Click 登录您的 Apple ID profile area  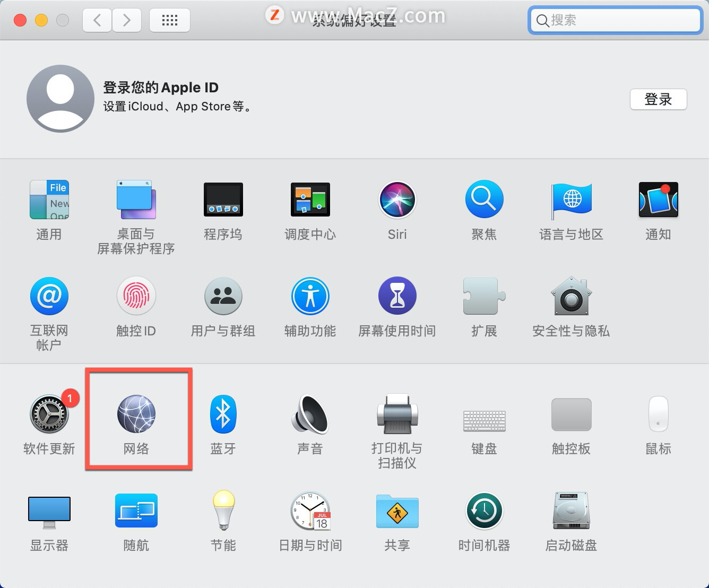pyautogui.click(x=161, y=97)
